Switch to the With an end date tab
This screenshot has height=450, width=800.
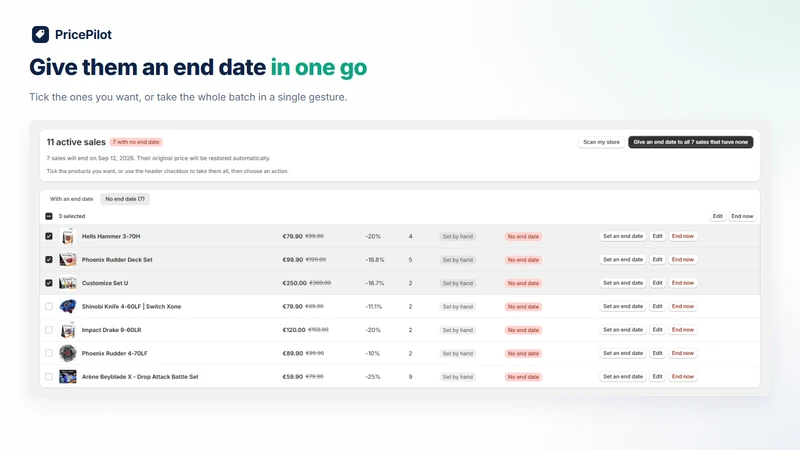[x=71, y=199]
